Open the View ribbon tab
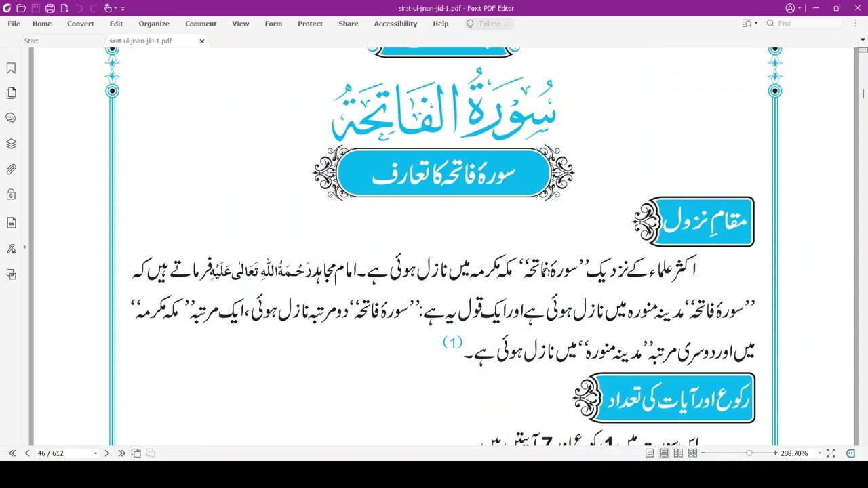 coord(241,24)
